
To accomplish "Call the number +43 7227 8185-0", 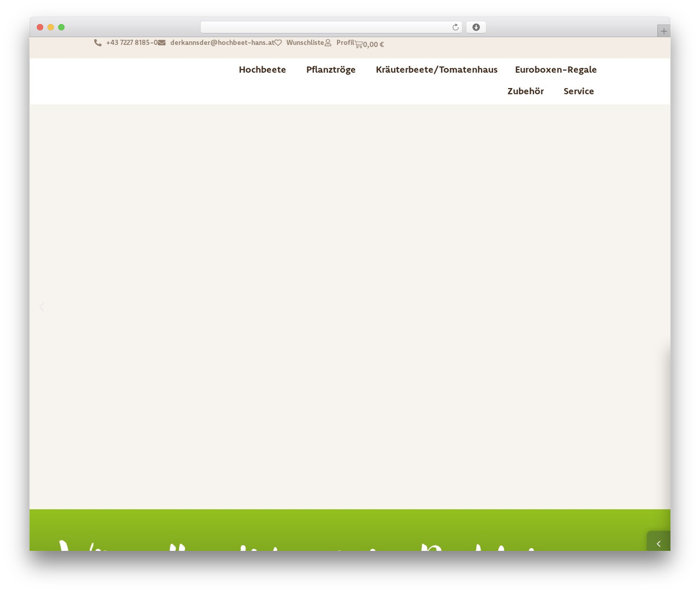I will pyautogui.click(x=132, y=43).
